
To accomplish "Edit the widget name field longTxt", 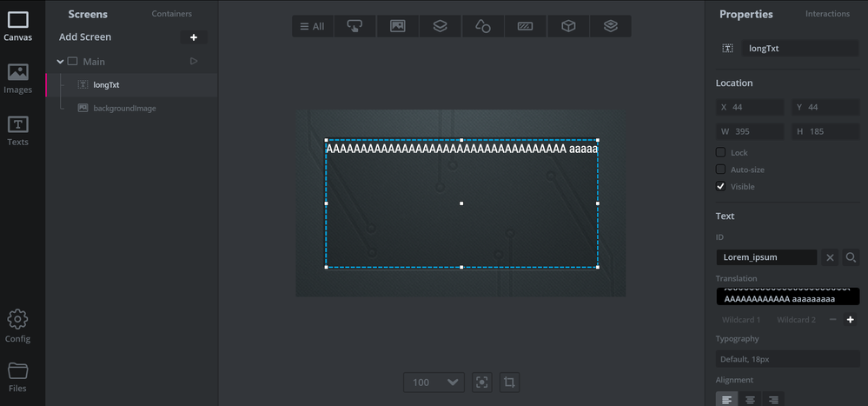I will pyautogui.click(x=800, y=48).
